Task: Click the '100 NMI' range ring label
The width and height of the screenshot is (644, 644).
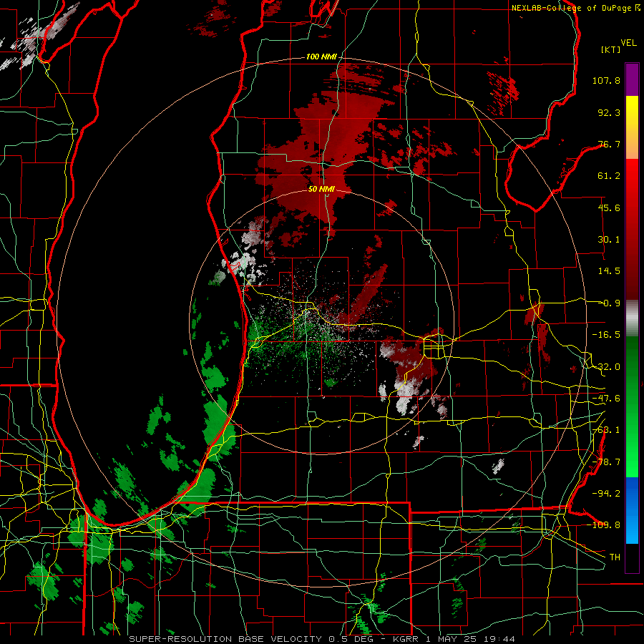Action: (x=321, y=57)
